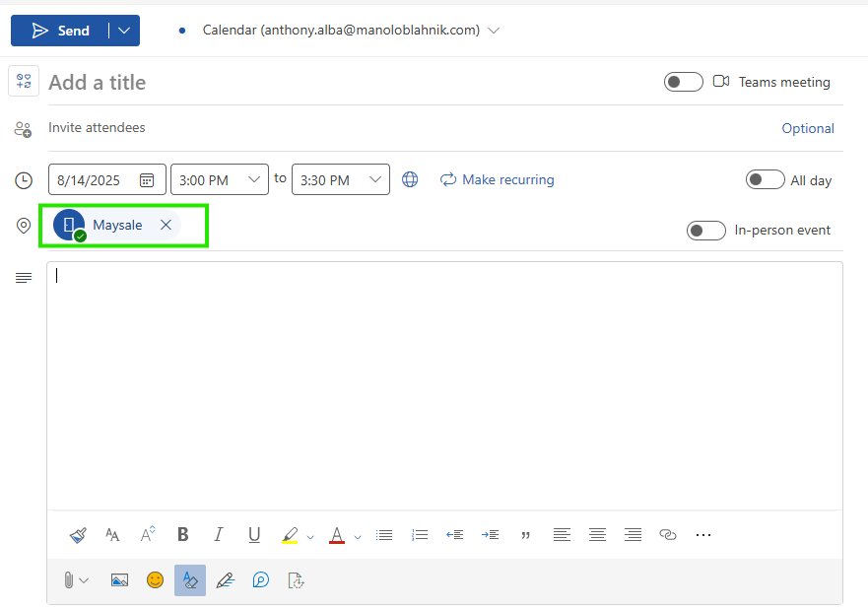Click the Teams meeting video camera icon
This screenshot has width=868, height=608.
coord(721,82)
